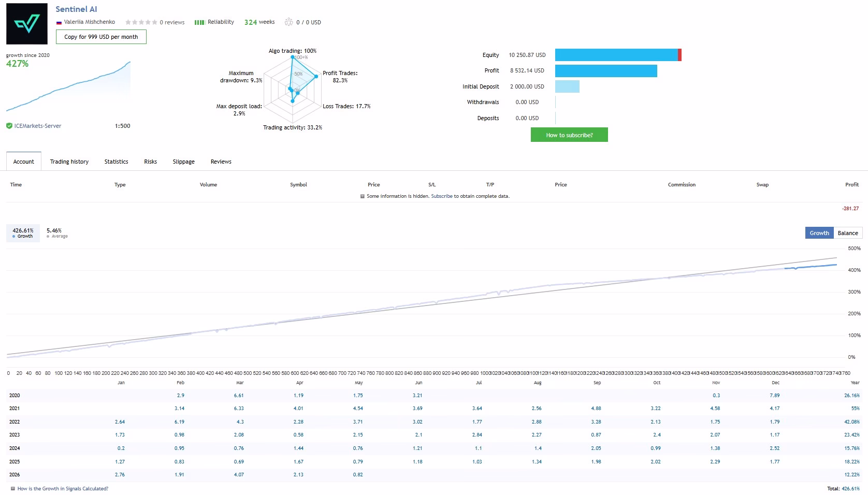
Task: Click the green Reliability bars icon
Action: (199, 22)
